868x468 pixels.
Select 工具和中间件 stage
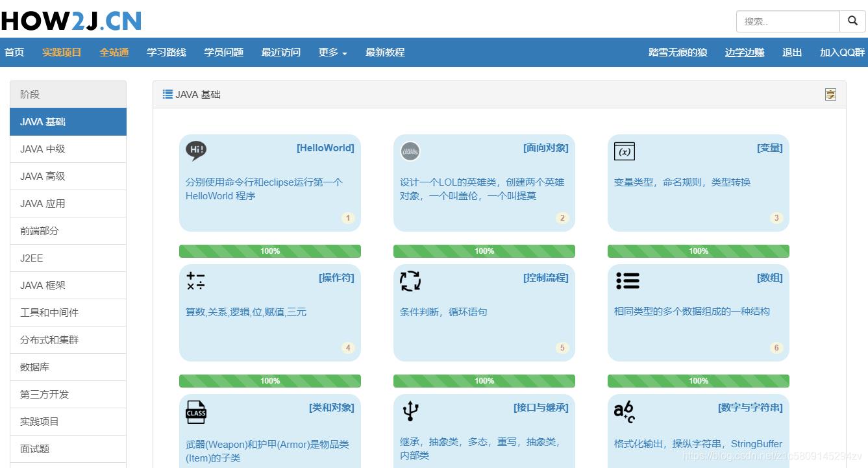pyautogui.click(x=68, y=312)
